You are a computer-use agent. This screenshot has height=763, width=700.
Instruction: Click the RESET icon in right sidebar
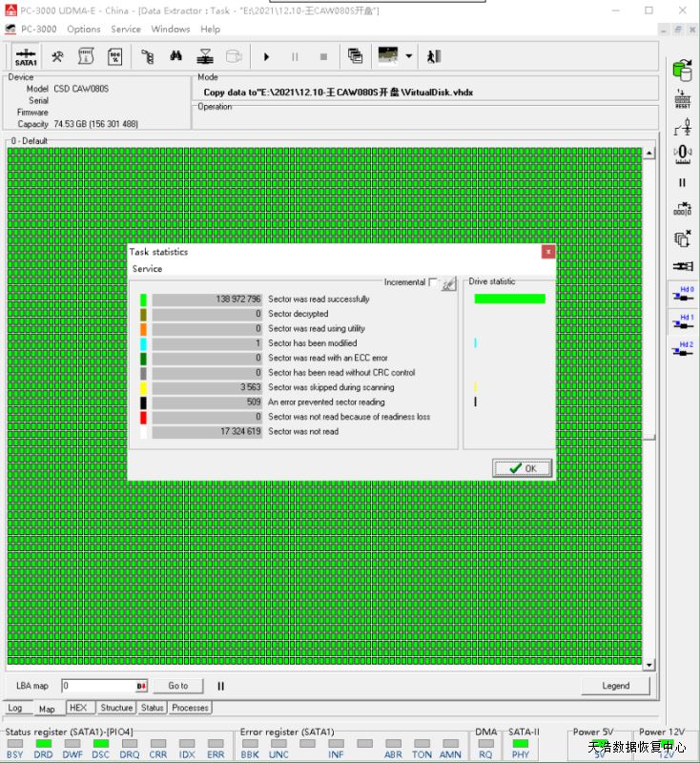(682, 98)
